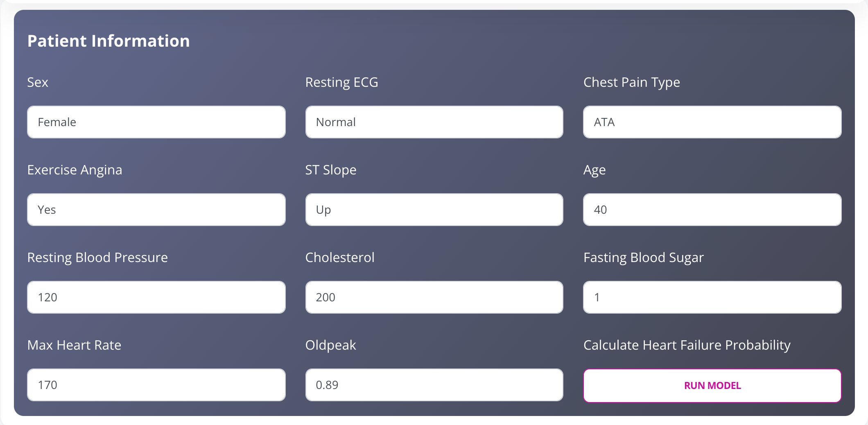Click the Sex field label

pyautogui.click(x=38, y=82)
